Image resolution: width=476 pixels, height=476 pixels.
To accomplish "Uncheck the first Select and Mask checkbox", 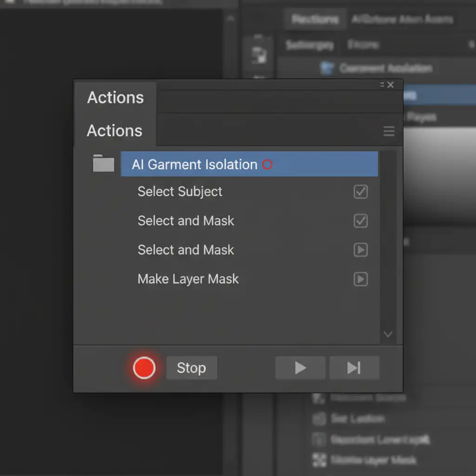I will (361, 221).
